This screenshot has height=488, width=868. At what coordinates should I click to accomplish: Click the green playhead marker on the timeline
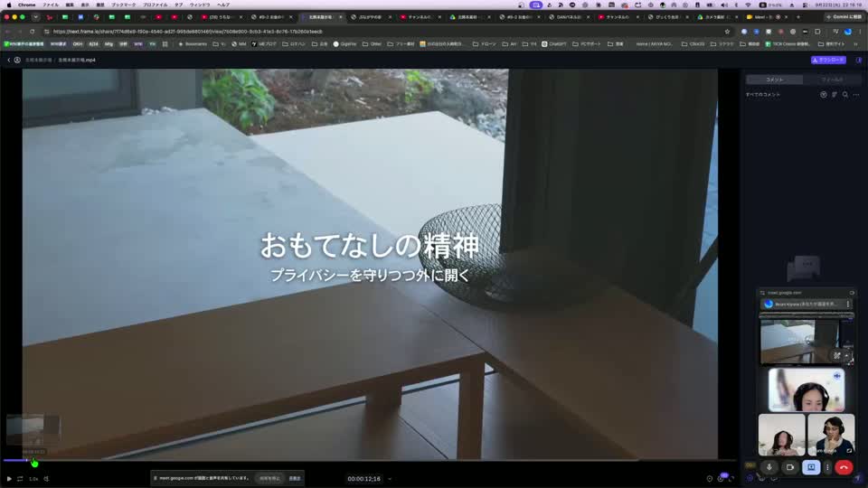(35, 463)
